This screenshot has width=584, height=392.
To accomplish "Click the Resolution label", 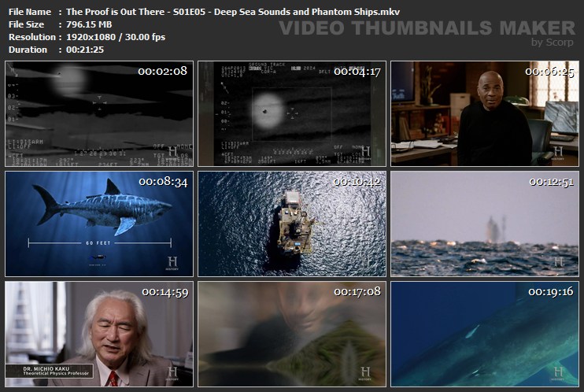I will click(x=32, y=37).
